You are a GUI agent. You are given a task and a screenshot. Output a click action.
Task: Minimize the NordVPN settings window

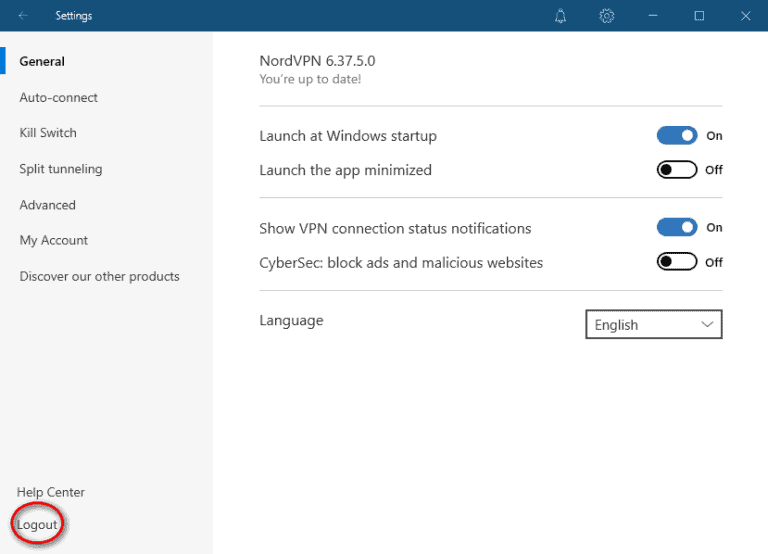pyautogui.click(x=653, y=16)
